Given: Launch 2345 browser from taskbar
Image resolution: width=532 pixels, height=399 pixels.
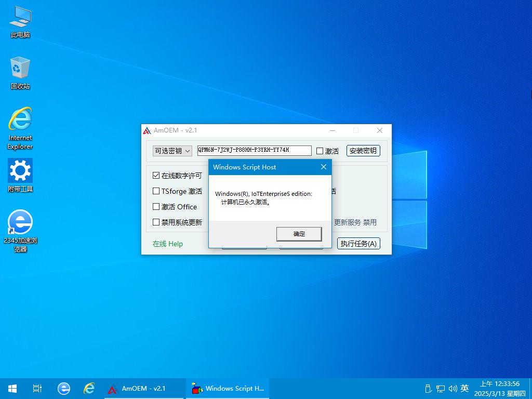Looking at the screenshot, I should tap(64, 389).
